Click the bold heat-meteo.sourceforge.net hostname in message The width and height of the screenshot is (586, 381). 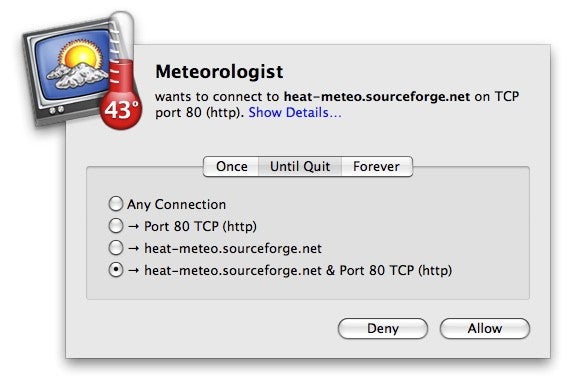[x=377, y=96]
